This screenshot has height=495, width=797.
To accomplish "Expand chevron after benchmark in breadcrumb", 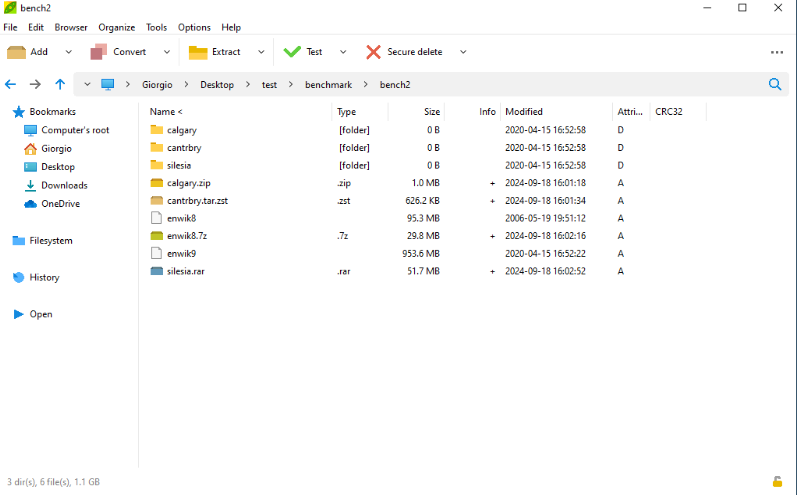I will (365, 84).
